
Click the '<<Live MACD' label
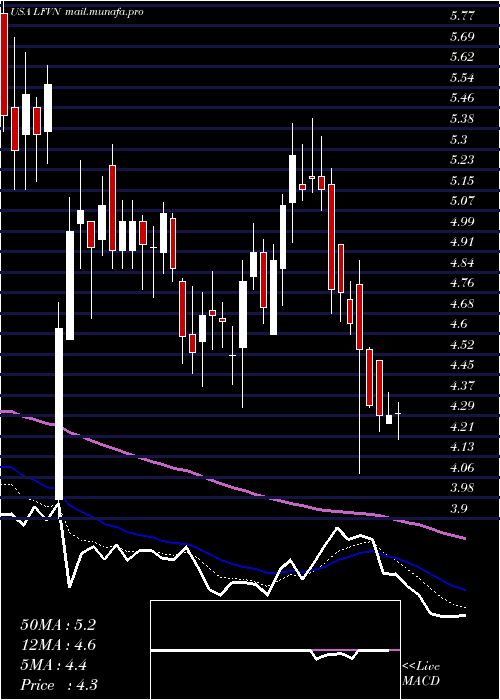(x=421, y=674)
